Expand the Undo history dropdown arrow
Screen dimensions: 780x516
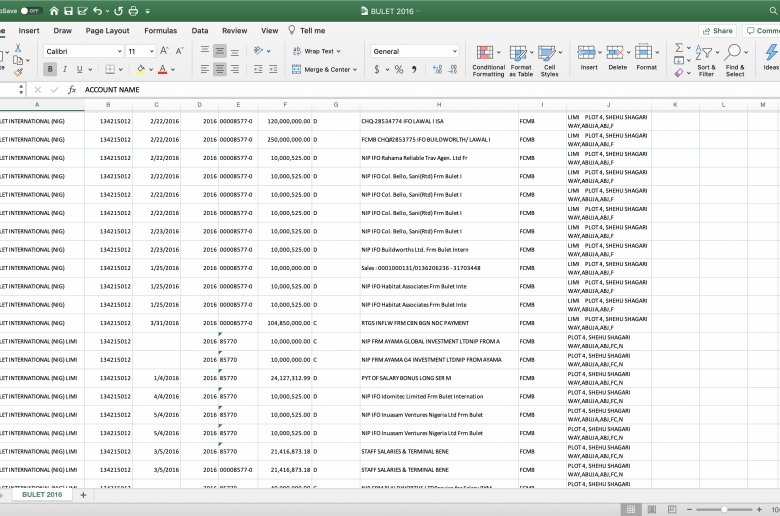tap(107, 11)
